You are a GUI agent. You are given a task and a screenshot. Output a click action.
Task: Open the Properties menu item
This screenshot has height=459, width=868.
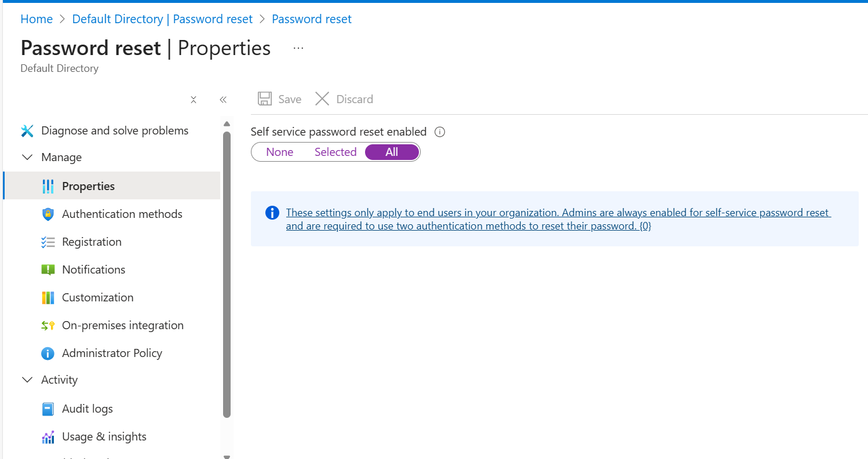(x=88, y=186)
